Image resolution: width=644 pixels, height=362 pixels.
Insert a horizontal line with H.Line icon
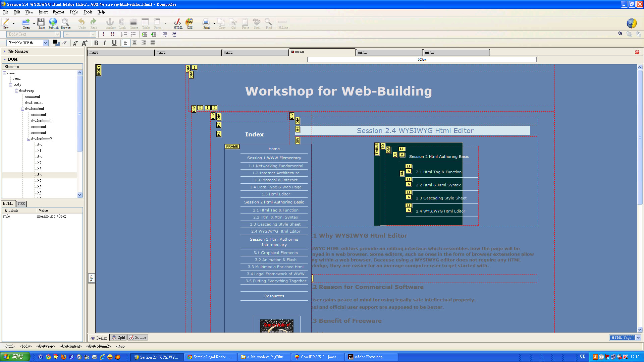tap(283, 23)
